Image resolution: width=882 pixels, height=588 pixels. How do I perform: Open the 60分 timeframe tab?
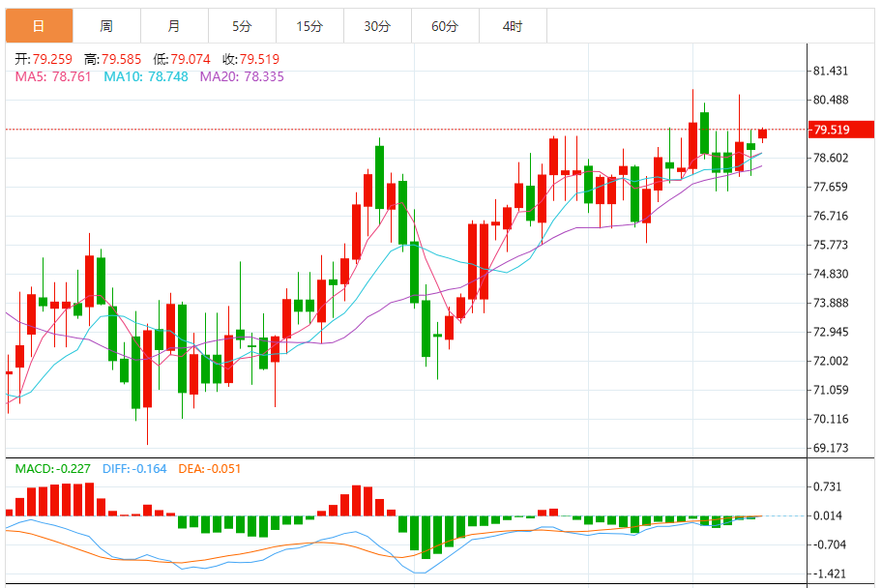tap(445, 26)
